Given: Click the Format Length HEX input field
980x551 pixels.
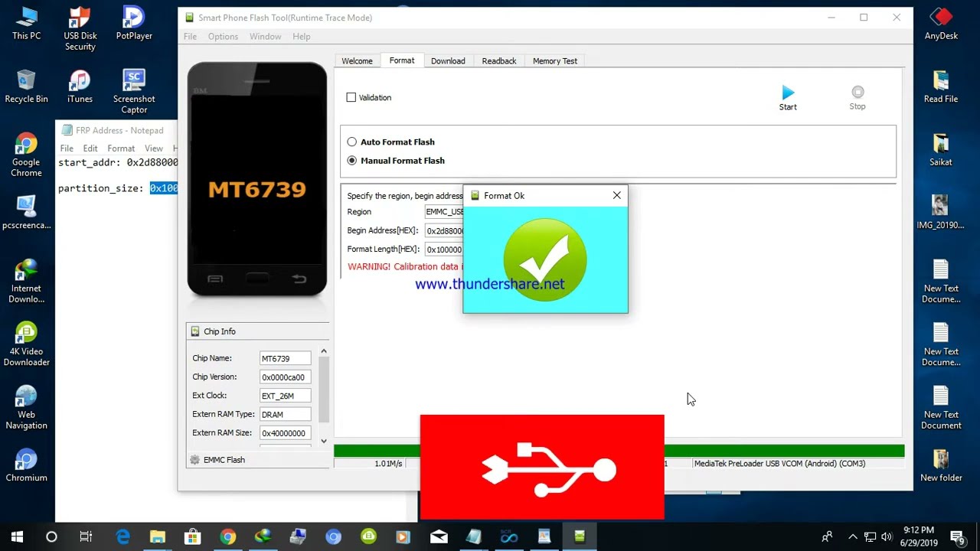Looking at the screenshot, I should click(444, 249).
